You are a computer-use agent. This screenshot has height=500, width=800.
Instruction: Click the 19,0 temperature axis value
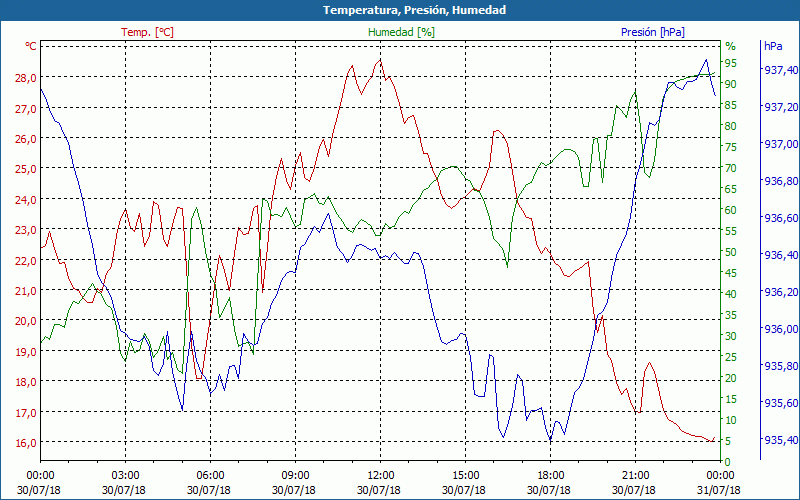27,352
